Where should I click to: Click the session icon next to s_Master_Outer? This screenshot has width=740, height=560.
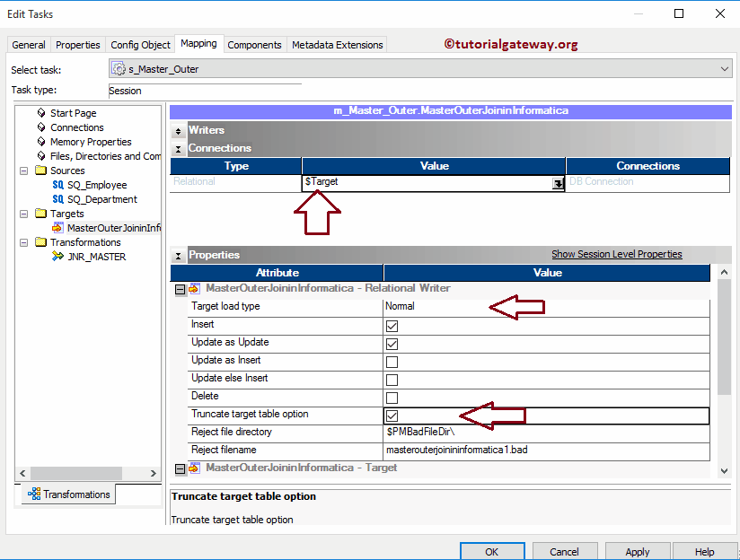tap(119, 67)
